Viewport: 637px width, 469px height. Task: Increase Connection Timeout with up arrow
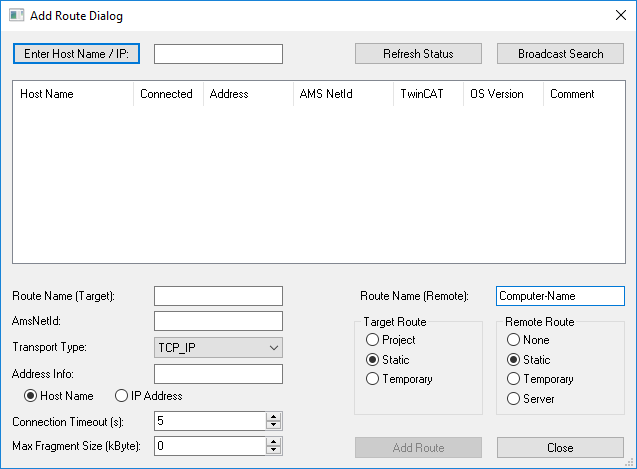coord(273,417)
